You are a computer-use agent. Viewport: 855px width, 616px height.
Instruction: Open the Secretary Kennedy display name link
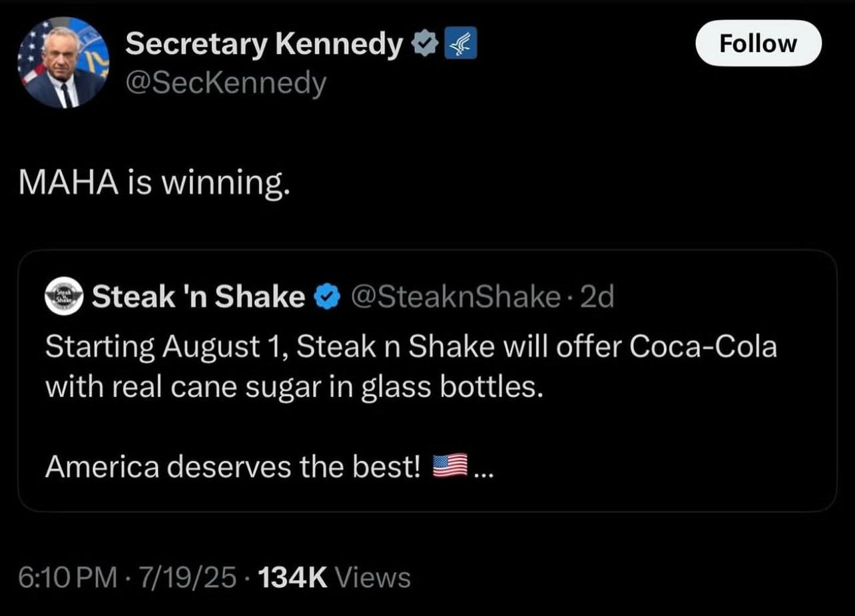coord(264,45)
